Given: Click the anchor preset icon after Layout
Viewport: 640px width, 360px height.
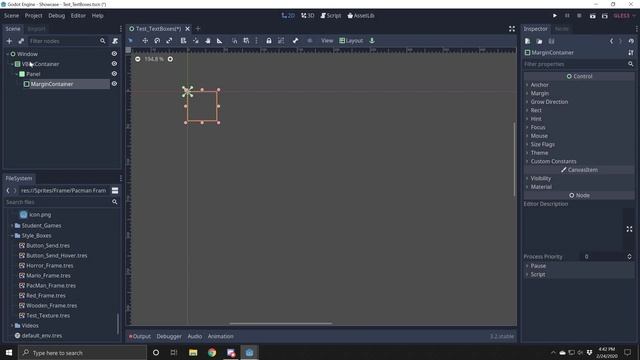Looking at the screenshot, I should pos(372,40).
